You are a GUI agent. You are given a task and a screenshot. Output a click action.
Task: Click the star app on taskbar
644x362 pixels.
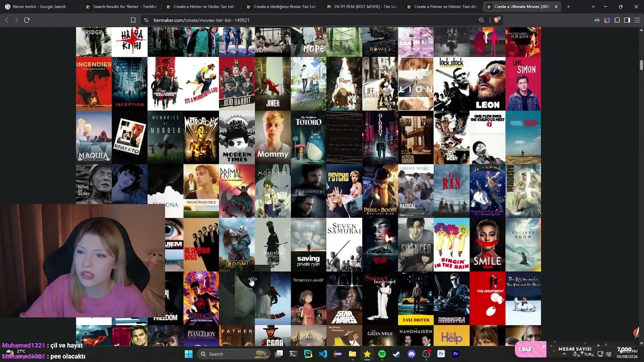(x=367, y=354)
